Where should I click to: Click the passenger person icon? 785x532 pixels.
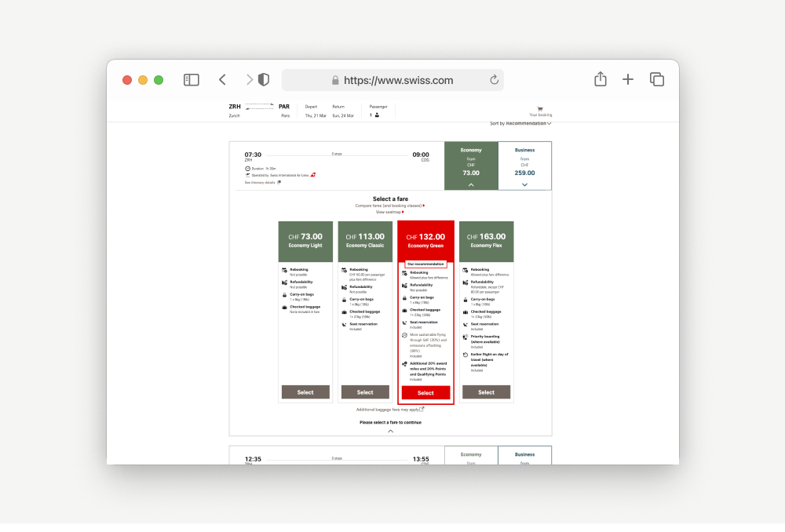pos(377,115)
